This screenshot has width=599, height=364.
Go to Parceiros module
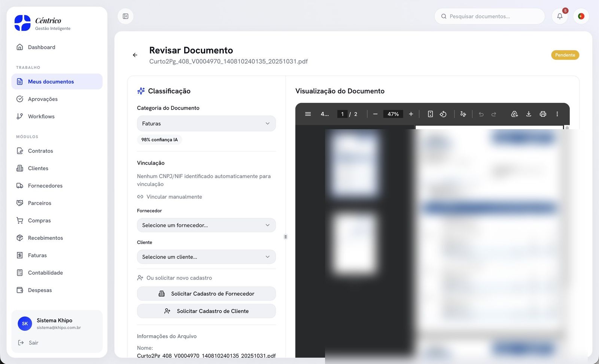click(x=57, y=203)
